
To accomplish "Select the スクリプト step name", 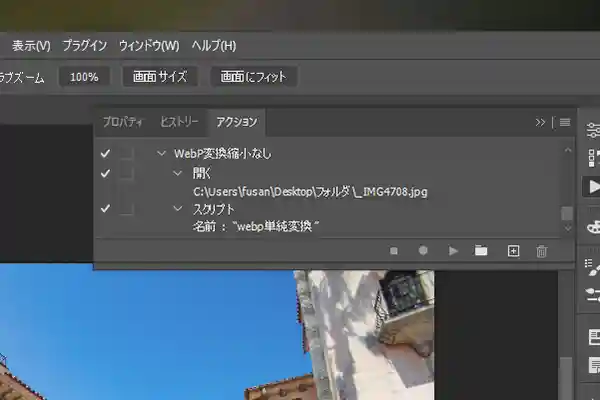I will pyautogui.click(x=214, y=209).
